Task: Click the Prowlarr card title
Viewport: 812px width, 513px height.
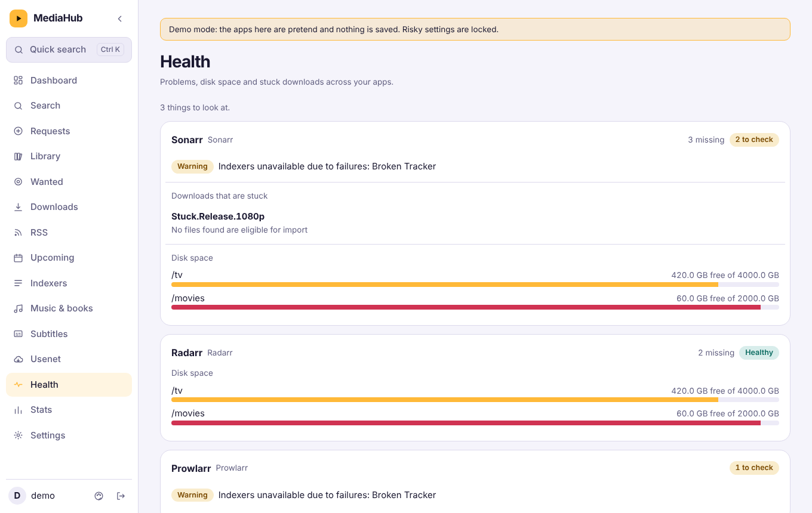Action: 191,468
